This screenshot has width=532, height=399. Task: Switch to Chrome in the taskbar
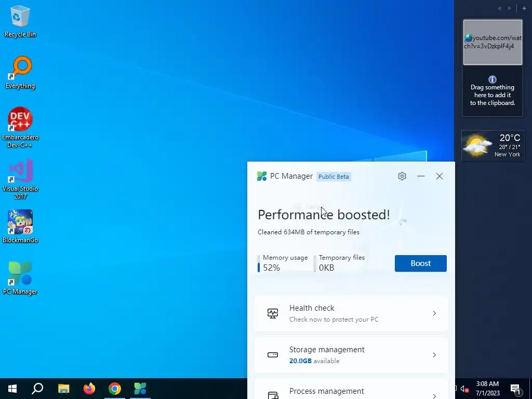[x=115, y=389]
